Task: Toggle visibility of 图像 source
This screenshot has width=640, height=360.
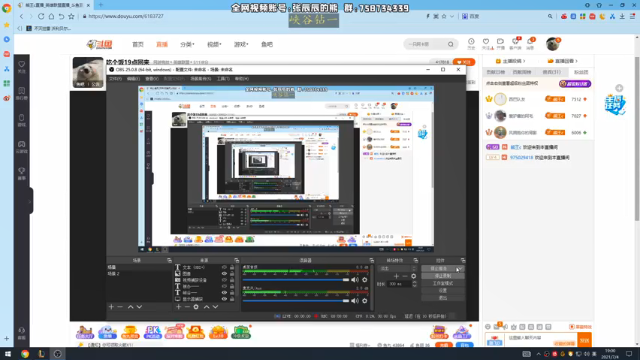Action: pyautogui.click(x=224, y=274)
